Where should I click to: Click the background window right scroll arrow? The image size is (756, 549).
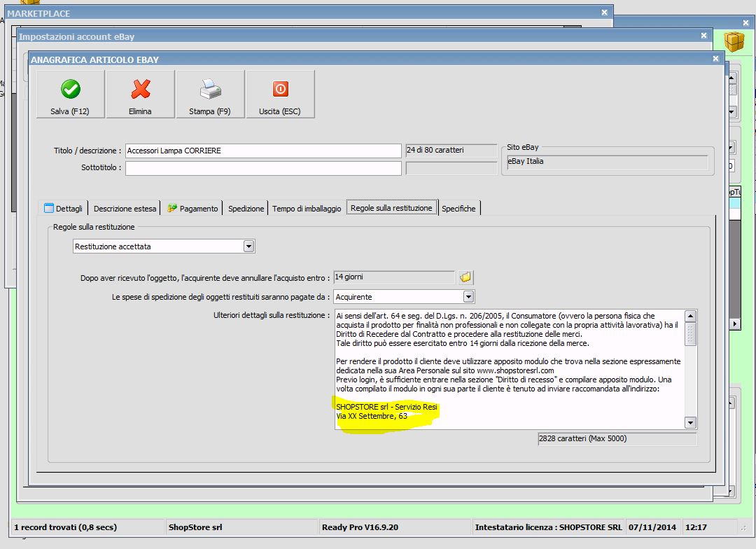[x=734, y=324]
